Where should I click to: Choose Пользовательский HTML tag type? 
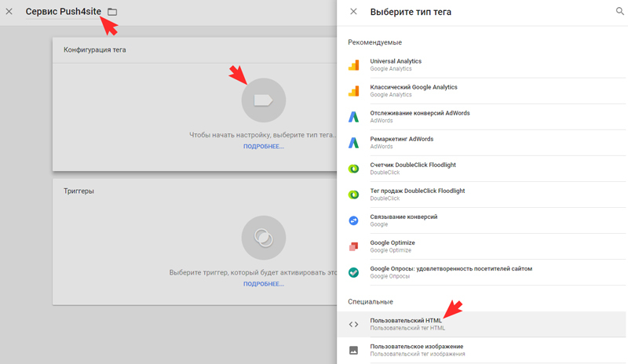click(x=482, y=324)
